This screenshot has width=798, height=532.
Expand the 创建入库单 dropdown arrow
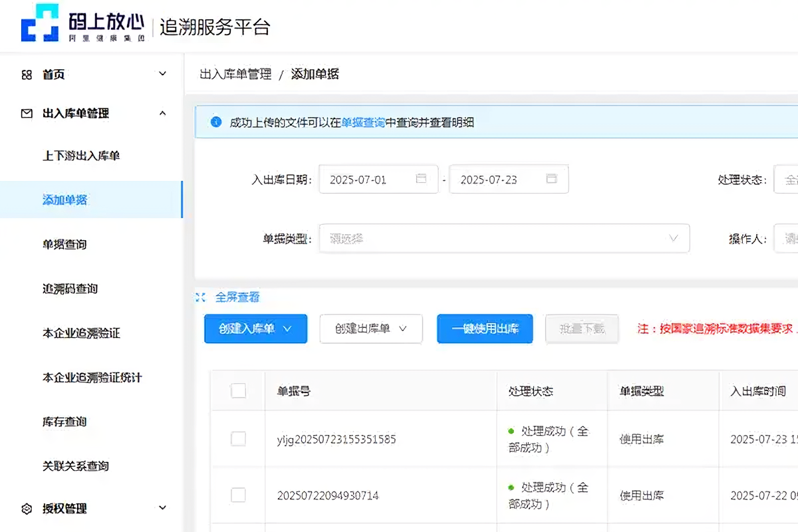[287, 329]
